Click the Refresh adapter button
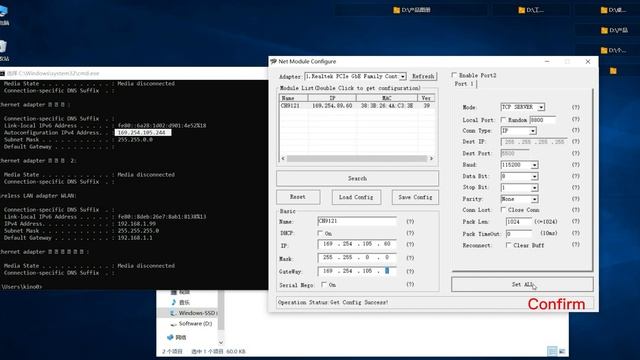The image size is (640, 360). coord(423,76)
